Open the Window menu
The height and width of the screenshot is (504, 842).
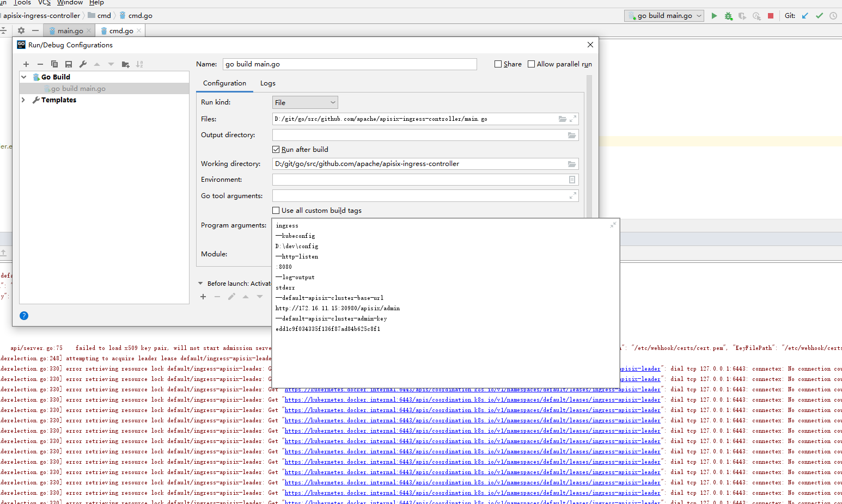pyautogui.click(x=70, y=3)
